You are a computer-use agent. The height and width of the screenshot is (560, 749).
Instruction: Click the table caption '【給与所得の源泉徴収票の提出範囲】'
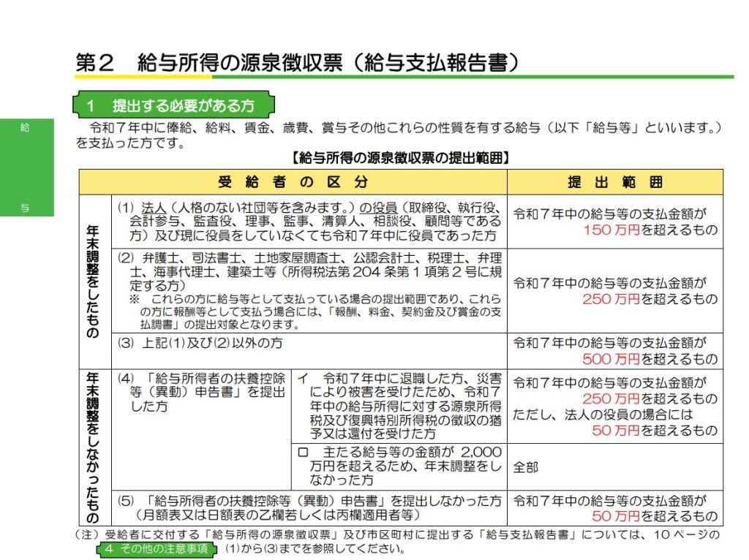pos(400,157)
